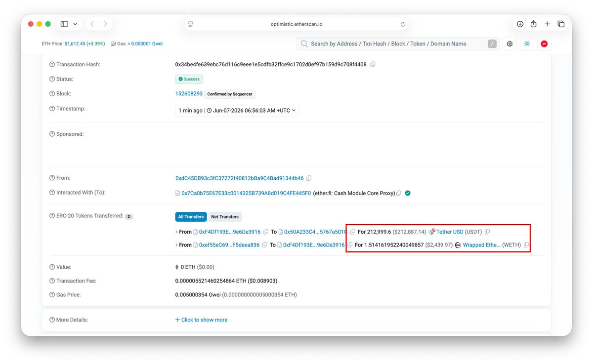Copy the 0xef55eC69 sender address
This screenshot has width=593, height=364.
265,245
